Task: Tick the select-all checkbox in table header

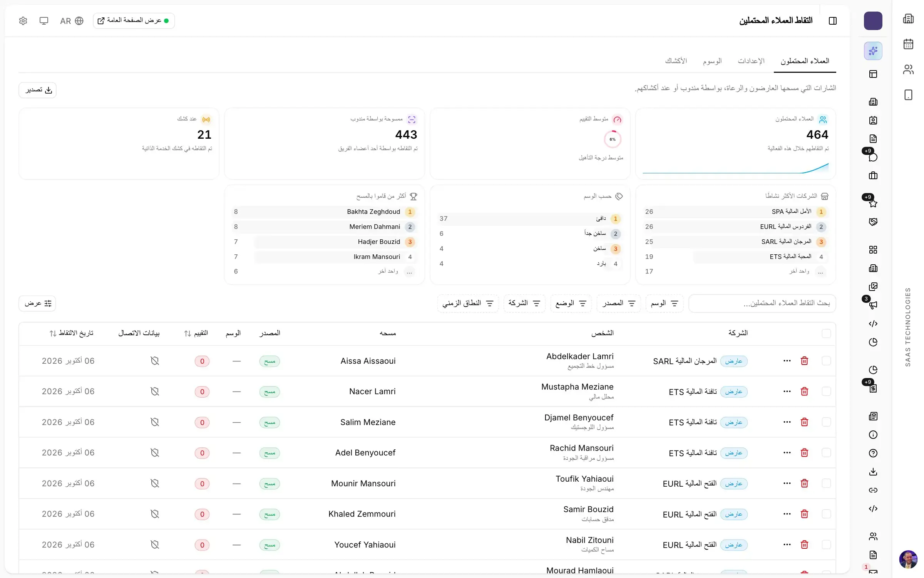Action: coord(826,333)
